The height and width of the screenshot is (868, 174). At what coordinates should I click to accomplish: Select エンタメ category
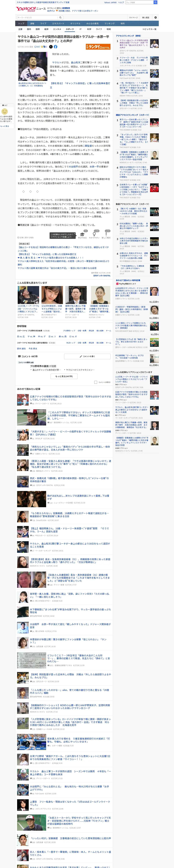point(57,29)
